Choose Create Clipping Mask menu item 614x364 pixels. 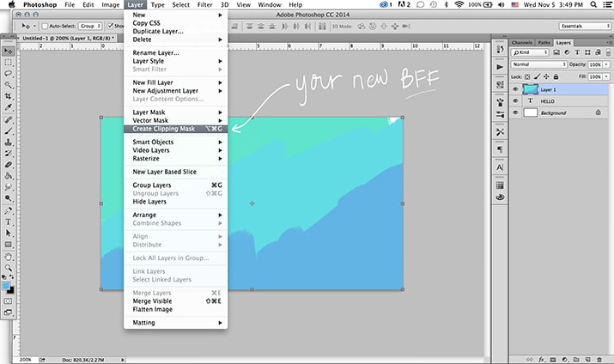(176, 129)
